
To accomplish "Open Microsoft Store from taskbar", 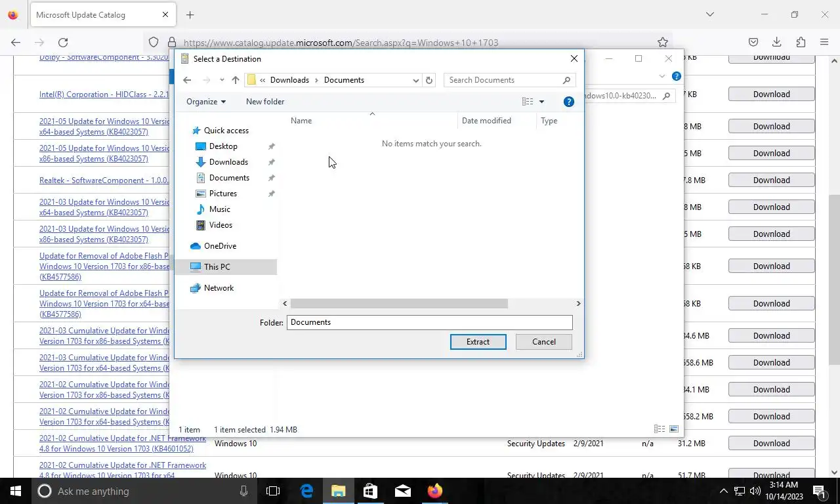I will click(370, 491).
